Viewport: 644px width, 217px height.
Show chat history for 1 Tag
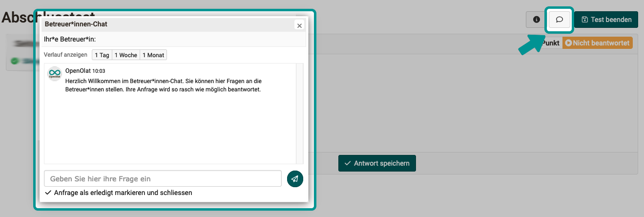tap(102, 55)
